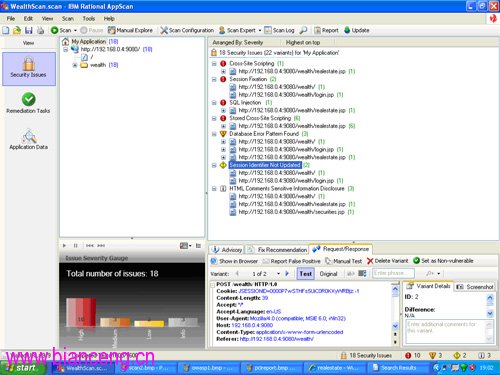The height and width of the screenshot is (375, 500).
Task: Click pause button above severity gauge
Action: coord(76,246)
